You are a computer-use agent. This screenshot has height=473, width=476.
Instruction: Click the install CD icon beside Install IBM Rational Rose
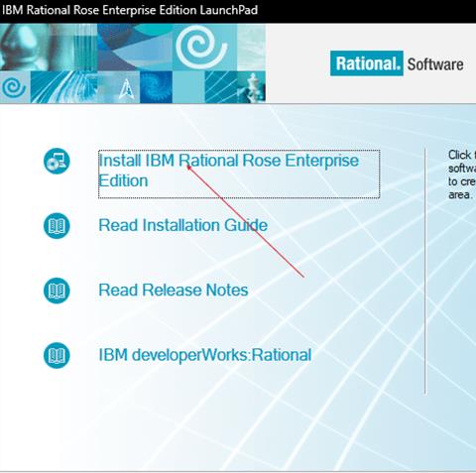tap(57, 161)
